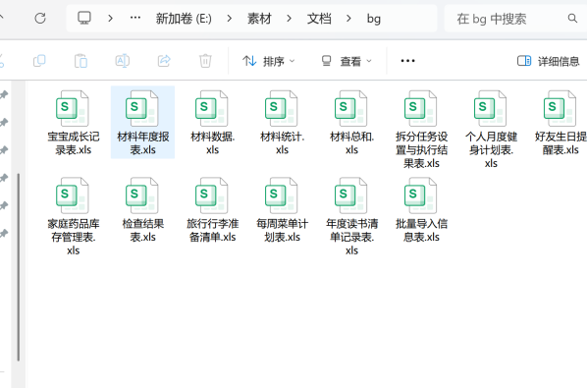Click the rename icon in toolbar
Screen dimensions: 588x388
pos(123,61)
